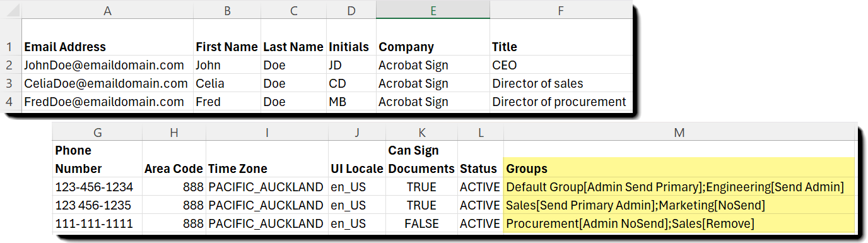The height and width of the screenshot is (243, 868).
Task: Click the First Name header cell
Action: coord(227,37)
